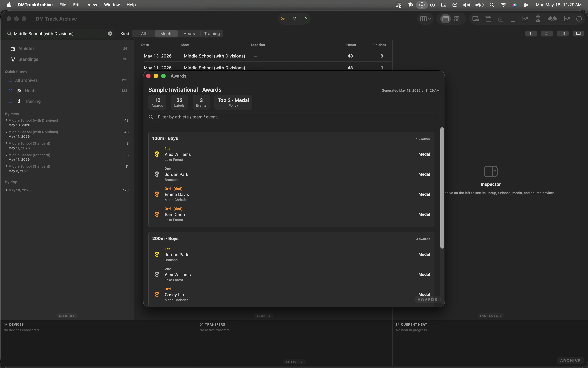Open Spotlight search in menu bar

pyautogui.click(x=492, y=5)
